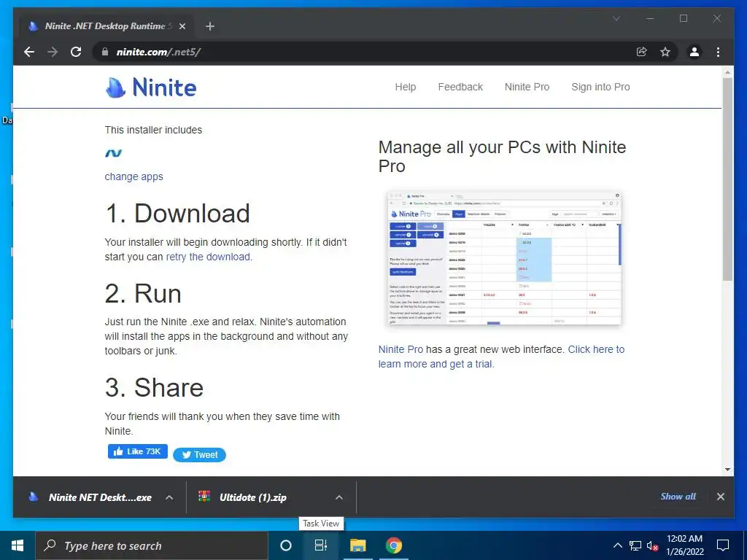This screenshot has width=747, height=560.
Task: Reload the Ninite page
Action: coord(76,52)
